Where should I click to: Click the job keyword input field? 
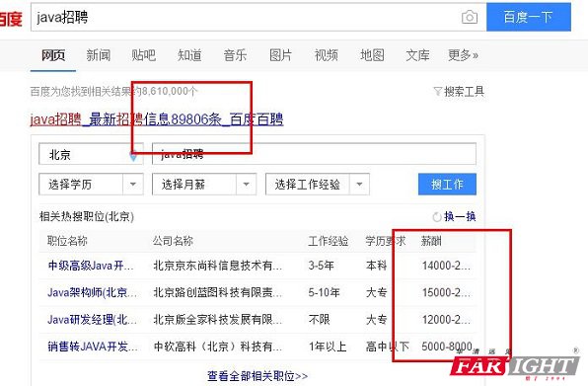click(x=314, y=154)
